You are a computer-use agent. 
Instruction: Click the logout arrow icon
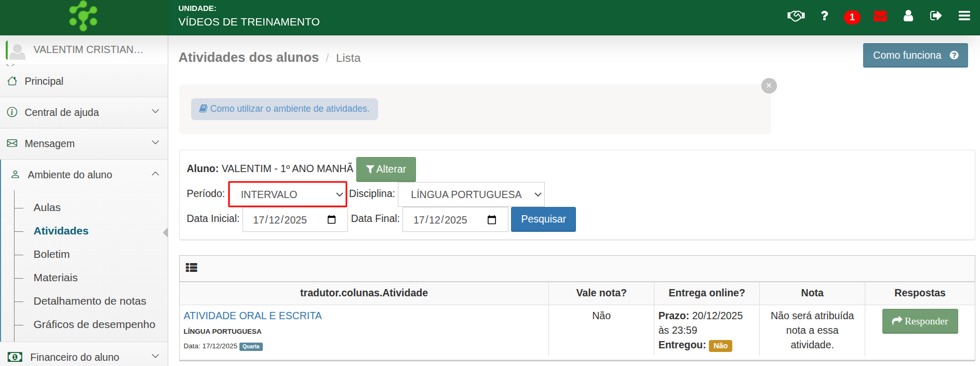(936, 16)
